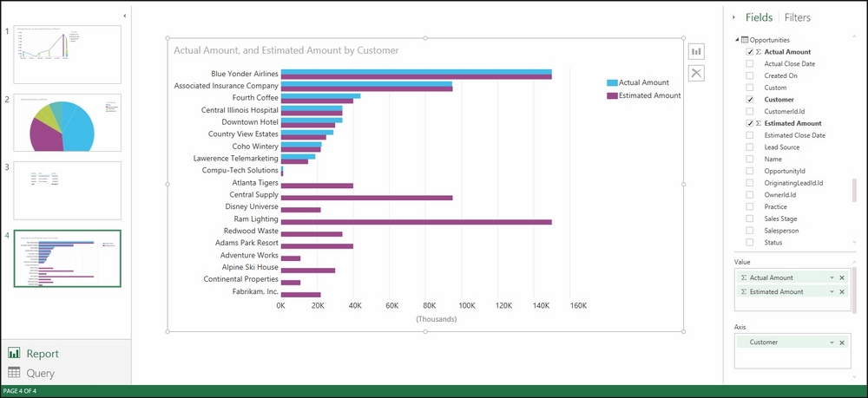Click Estimated Amount legend swatch
Image resolution: width=868 pixels, height=398 pixels.
point(612,95)
